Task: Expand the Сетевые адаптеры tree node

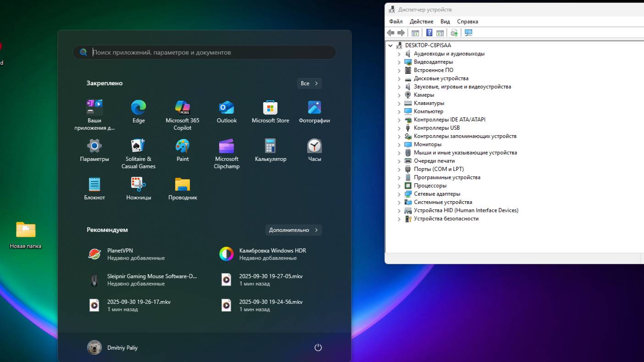Action: tap(399, 194)
